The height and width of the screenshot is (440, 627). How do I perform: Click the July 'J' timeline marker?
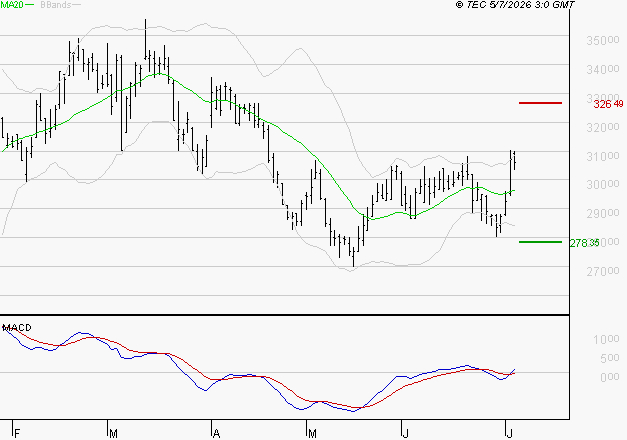tap(509, 433)
